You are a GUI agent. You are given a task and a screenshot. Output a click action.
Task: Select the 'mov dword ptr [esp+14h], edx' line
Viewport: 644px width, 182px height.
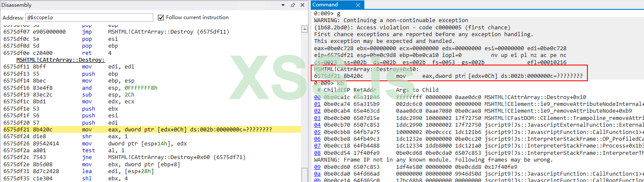tap(93, 143)
